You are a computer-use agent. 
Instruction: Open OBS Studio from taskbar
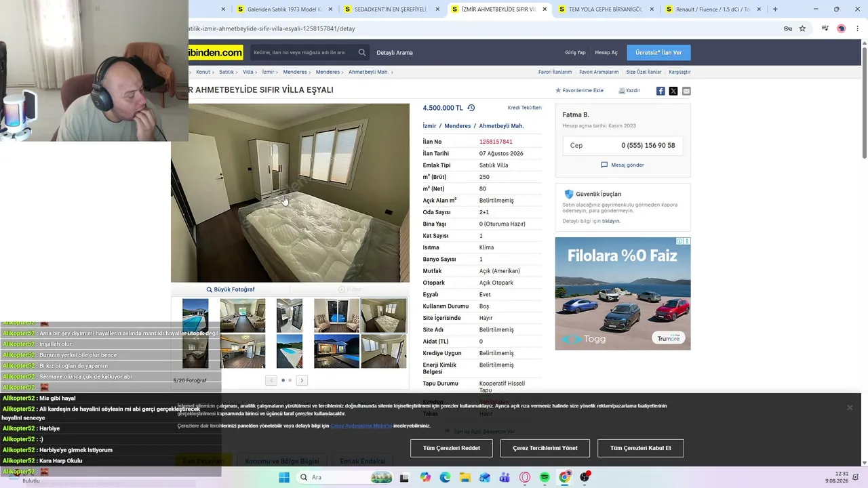tap(585, 477)
